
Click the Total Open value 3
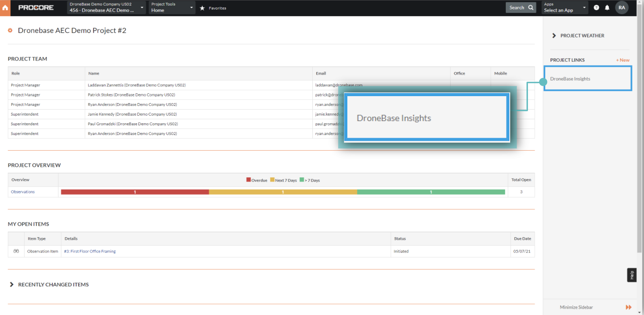521,192
